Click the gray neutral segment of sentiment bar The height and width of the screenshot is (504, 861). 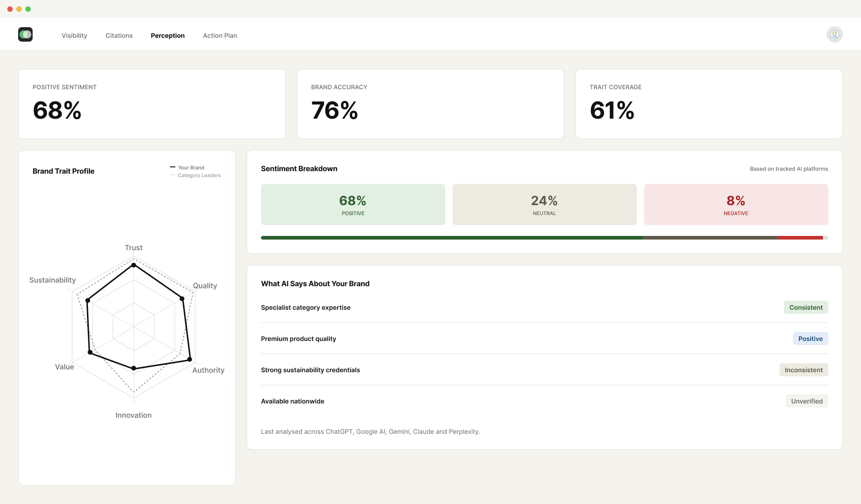(x=711, y=238)
